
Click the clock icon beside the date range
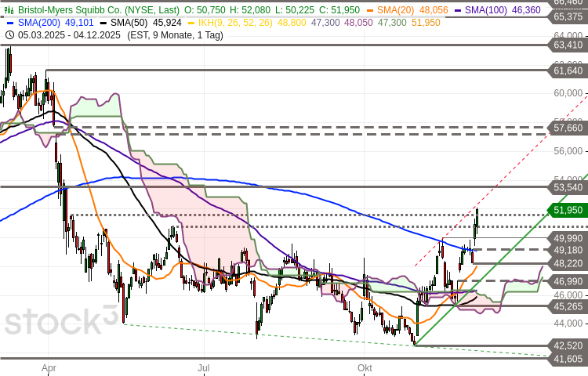coord(9,35)
